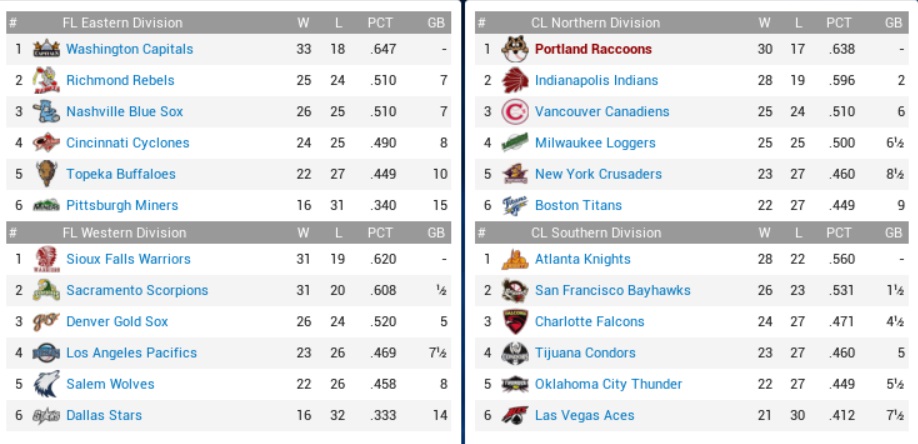Click the Richmond Rebels logo icon
The height and width of the screenshot is (444, 918).
click(46, 80)
